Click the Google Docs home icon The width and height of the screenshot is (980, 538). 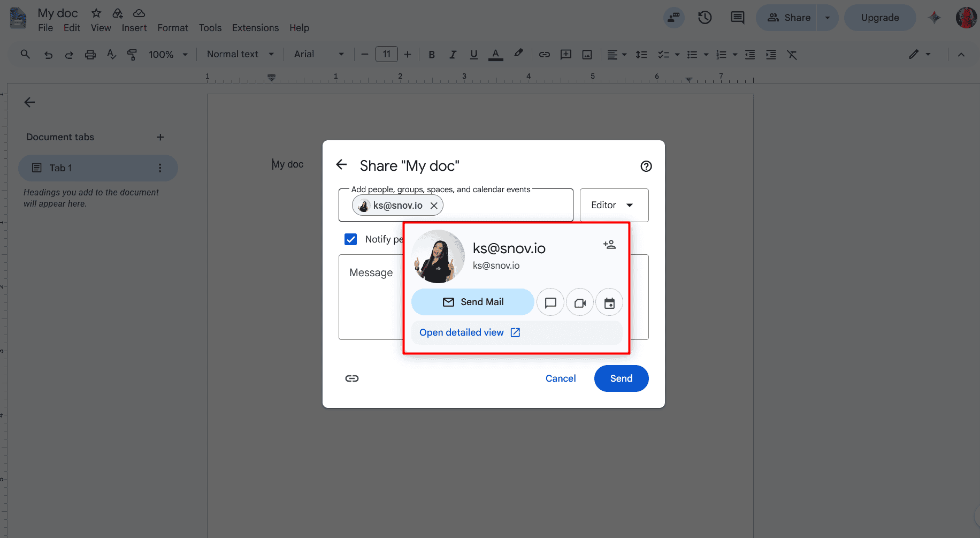(x=18, y=18)
